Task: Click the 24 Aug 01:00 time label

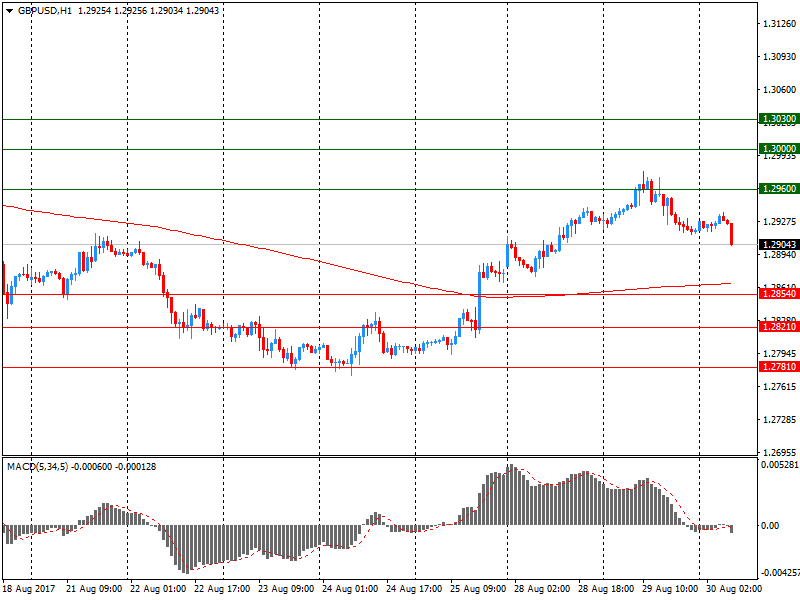Action: click(350, 589)
